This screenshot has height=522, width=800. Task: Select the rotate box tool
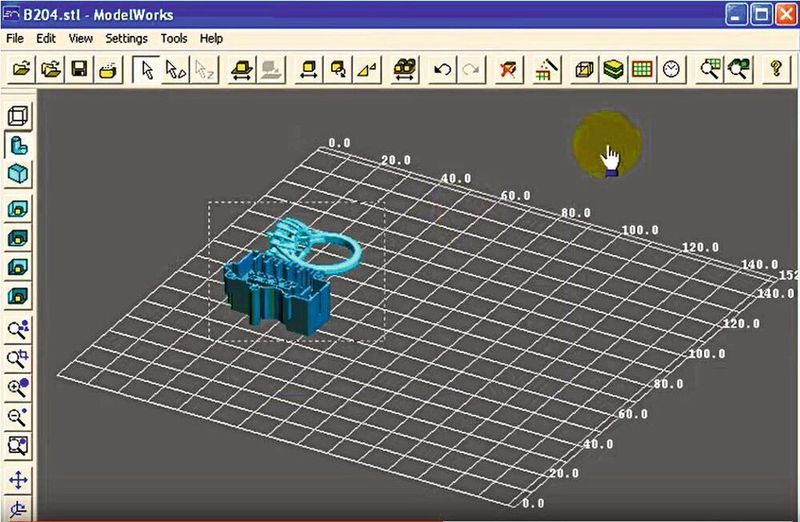point(338,69)
